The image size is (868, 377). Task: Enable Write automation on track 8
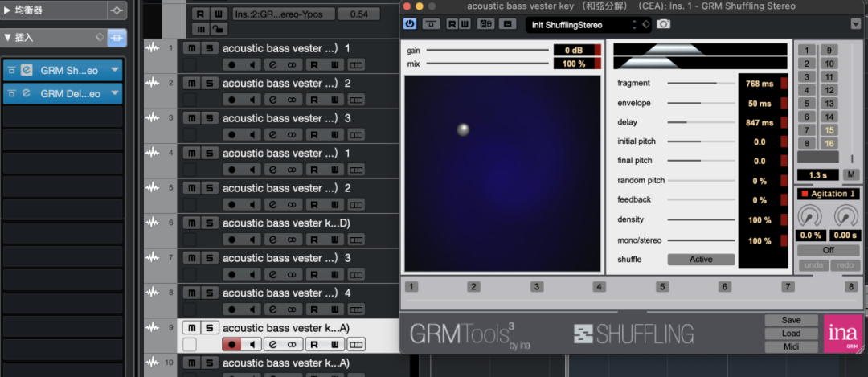click(335, 309)
